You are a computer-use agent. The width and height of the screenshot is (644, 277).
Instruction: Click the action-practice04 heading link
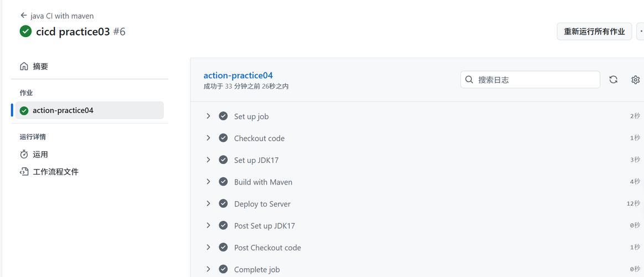click(238, 75)
